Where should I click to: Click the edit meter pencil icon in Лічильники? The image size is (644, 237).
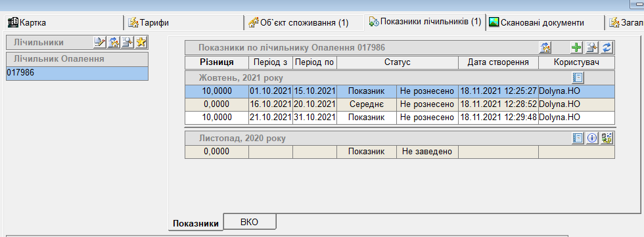pos(100,42)
